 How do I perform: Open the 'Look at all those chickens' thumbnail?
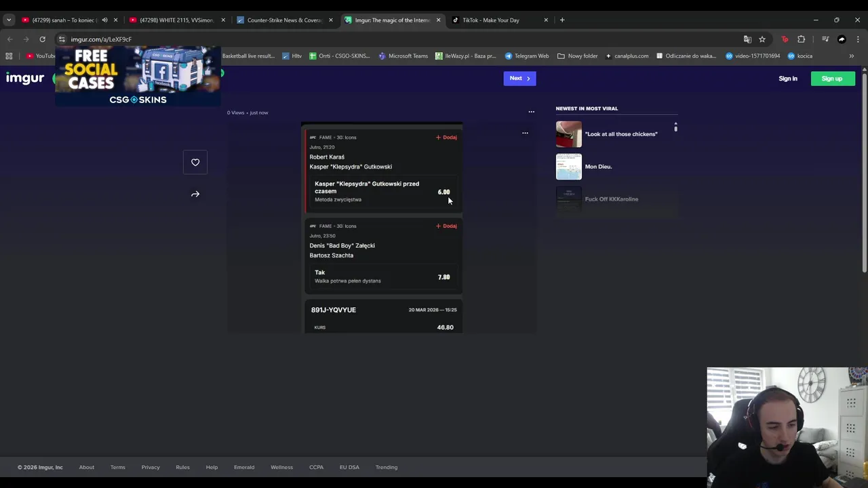click(569, 134)
